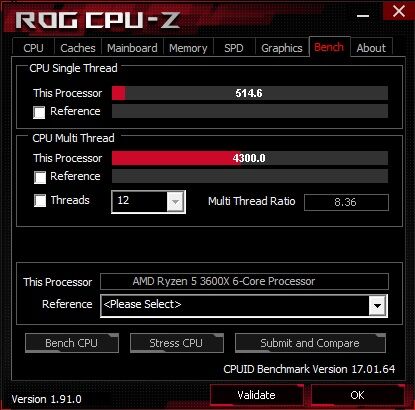Open the About tab
The width and height of the screenshot is (415, 410).
coord(371,48)
